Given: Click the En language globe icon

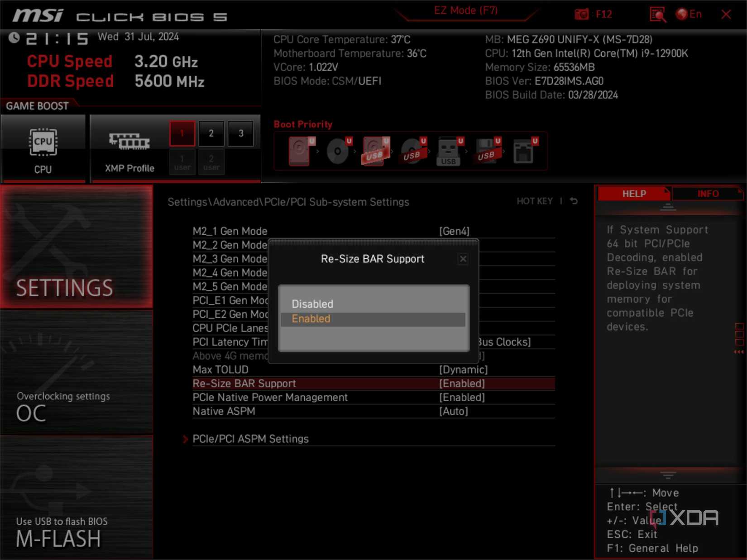Looking at the screenshot, I should (x=682, y=14).
